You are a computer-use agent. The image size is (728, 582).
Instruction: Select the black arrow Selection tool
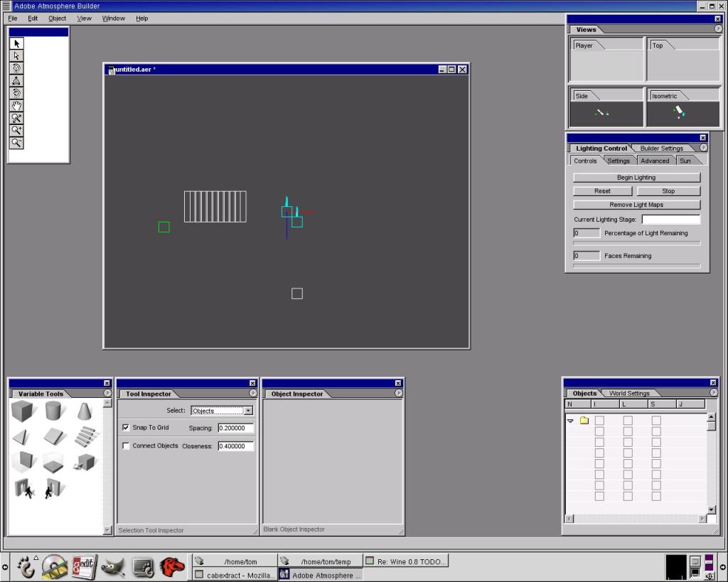coord(16,43)
